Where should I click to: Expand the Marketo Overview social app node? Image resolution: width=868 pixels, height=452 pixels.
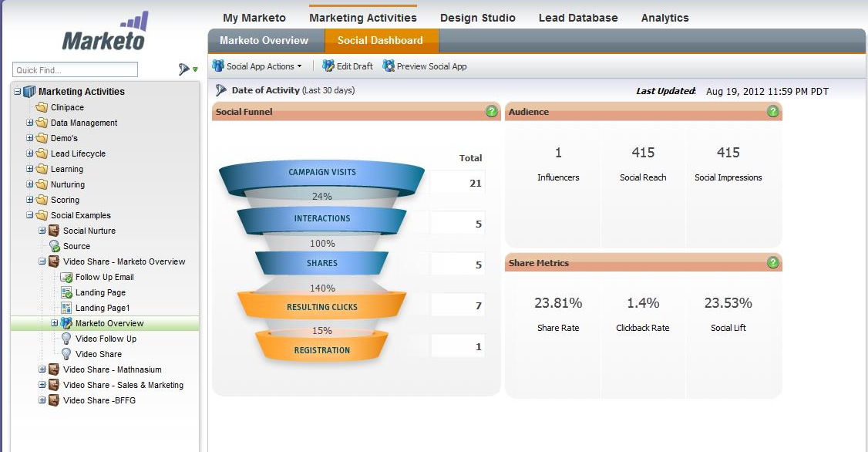[54, 323]
